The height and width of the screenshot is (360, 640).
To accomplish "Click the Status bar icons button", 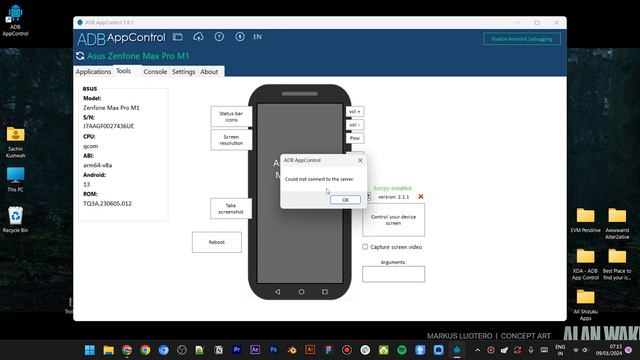I will (231, 117).
